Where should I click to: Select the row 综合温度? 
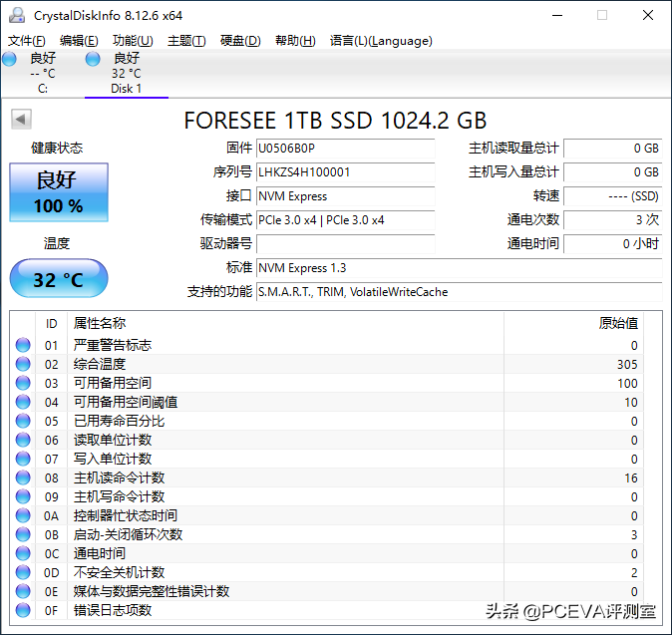[327, 364]
